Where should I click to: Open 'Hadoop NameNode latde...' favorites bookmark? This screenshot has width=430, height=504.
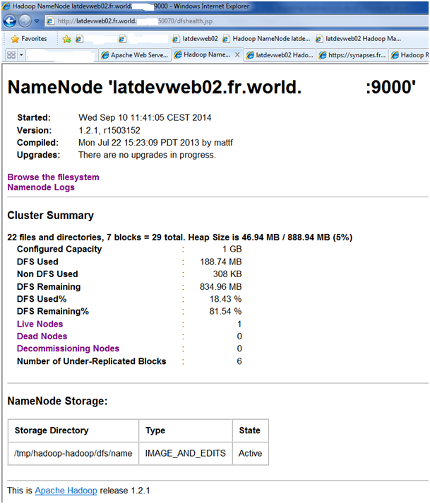[x=266, y=39]
